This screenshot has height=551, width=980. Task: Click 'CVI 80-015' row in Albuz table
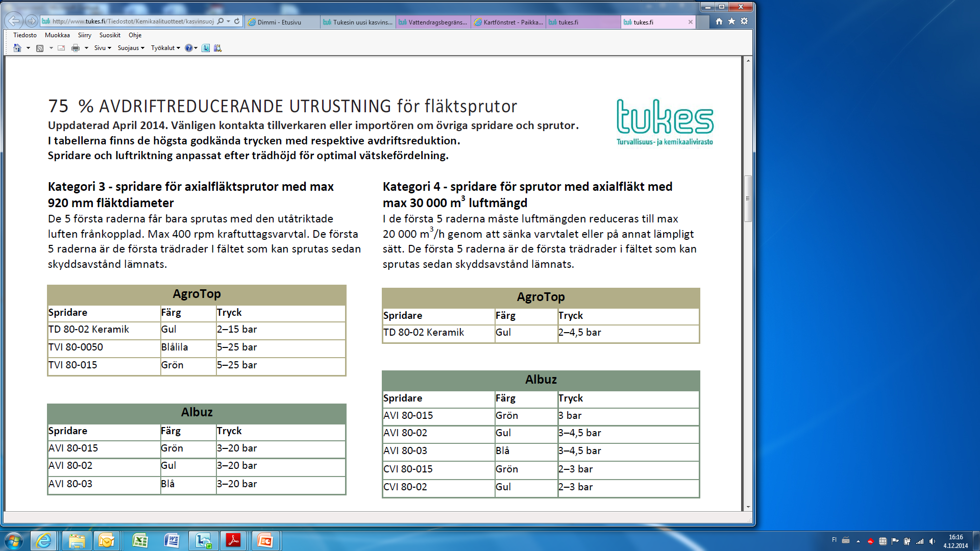click(541, 469)
